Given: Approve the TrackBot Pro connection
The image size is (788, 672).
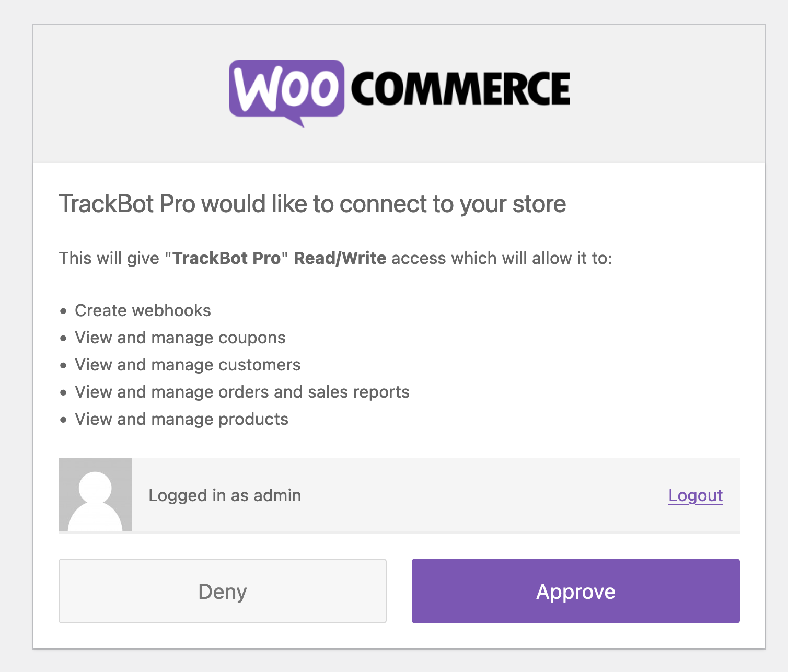Looking at the screenshot, I should (x=575, y=591).
